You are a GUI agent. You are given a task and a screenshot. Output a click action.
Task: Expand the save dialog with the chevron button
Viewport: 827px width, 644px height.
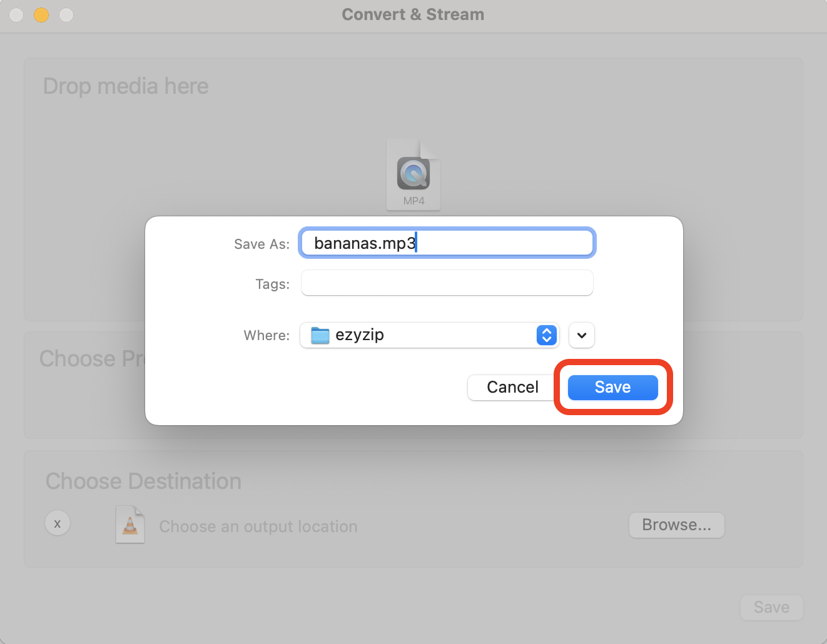click(x=581, y=335)
